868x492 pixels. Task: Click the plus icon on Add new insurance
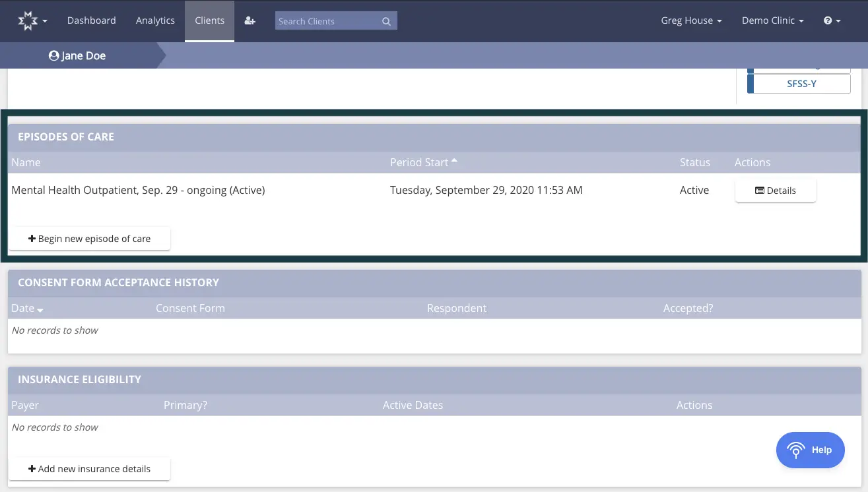32,468
